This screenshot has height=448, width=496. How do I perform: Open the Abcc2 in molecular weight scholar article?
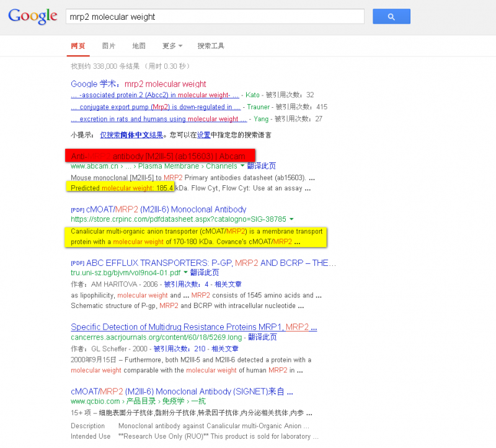pyautogui.click(x=154, y=95)
